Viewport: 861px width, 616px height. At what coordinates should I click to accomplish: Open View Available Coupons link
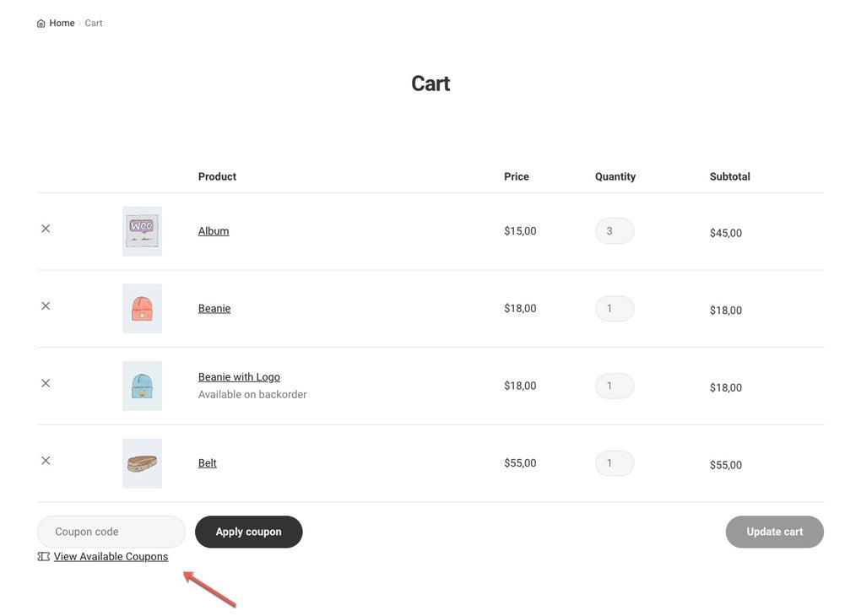(x=111, y=557)
